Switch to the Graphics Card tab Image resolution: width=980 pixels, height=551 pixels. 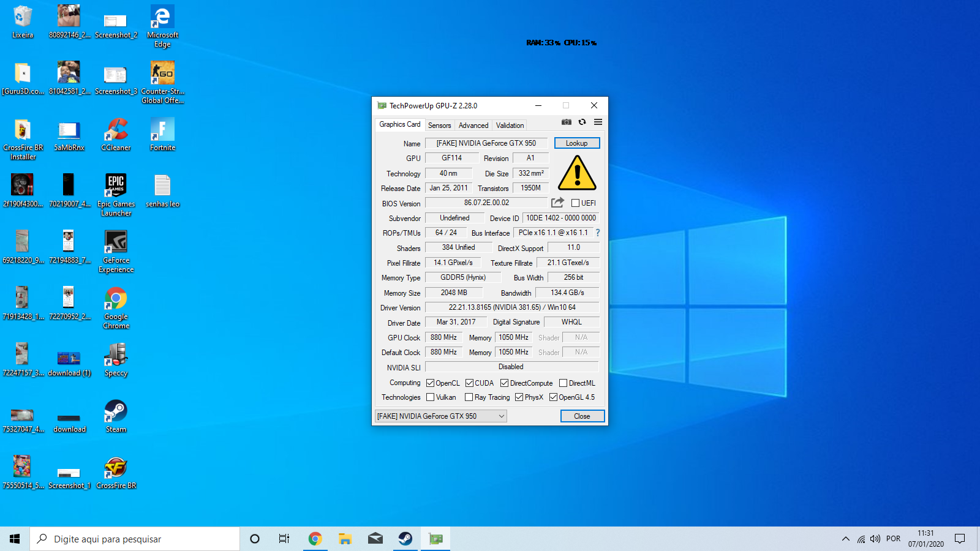tap(399, 124)
